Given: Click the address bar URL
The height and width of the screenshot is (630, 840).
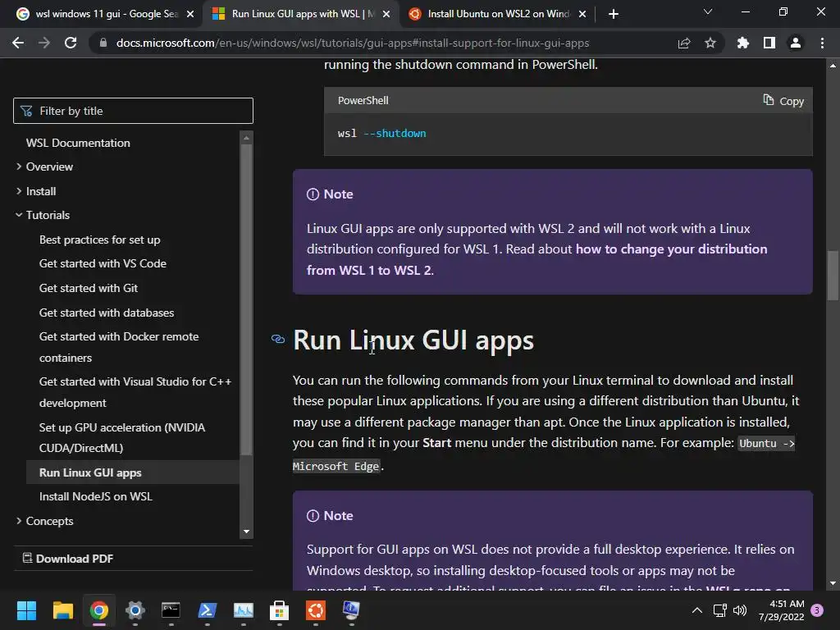Looking at the screenshot, I should pyautogui.click(x=353, y=43).
